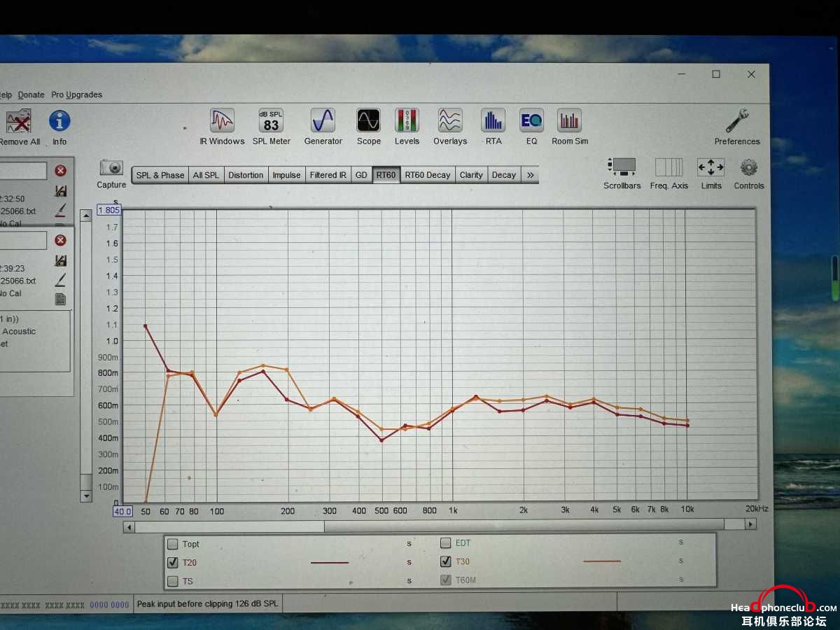Switch to the Clarity tab
This screenshot has width=840, height=630.
coord(471,175)
